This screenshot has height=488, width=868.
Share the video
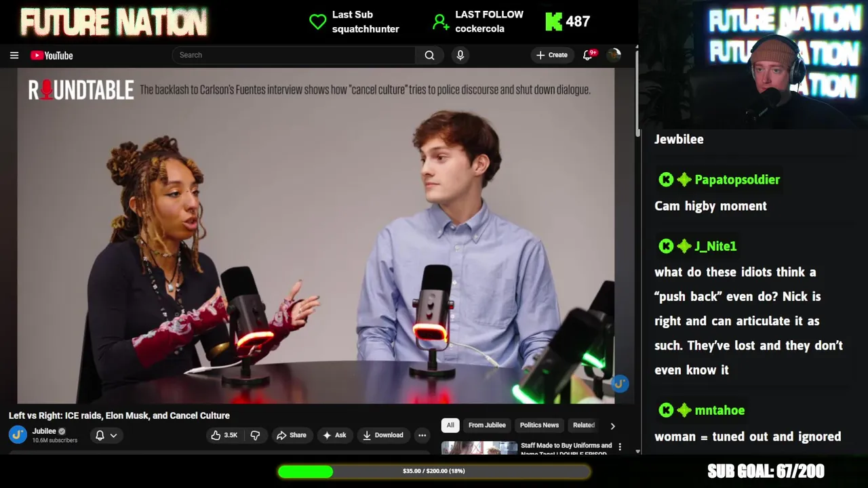point(292,435)
